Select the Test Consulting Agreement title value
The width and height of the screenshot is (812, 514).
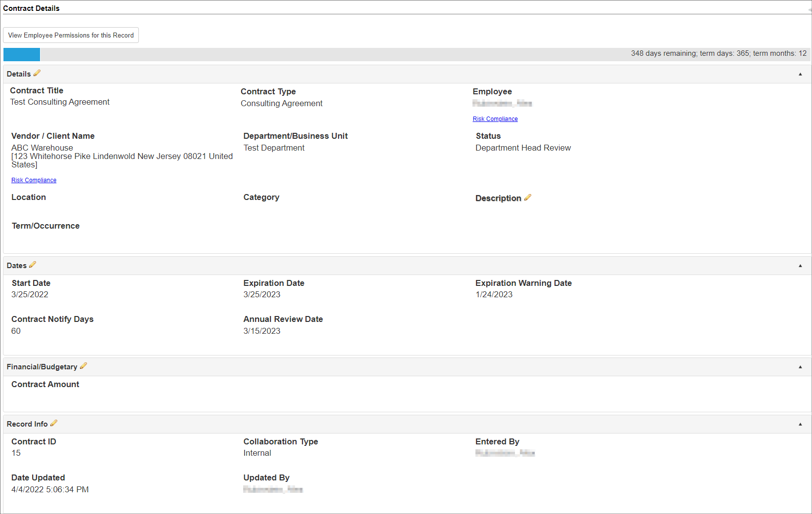point(60,102)
